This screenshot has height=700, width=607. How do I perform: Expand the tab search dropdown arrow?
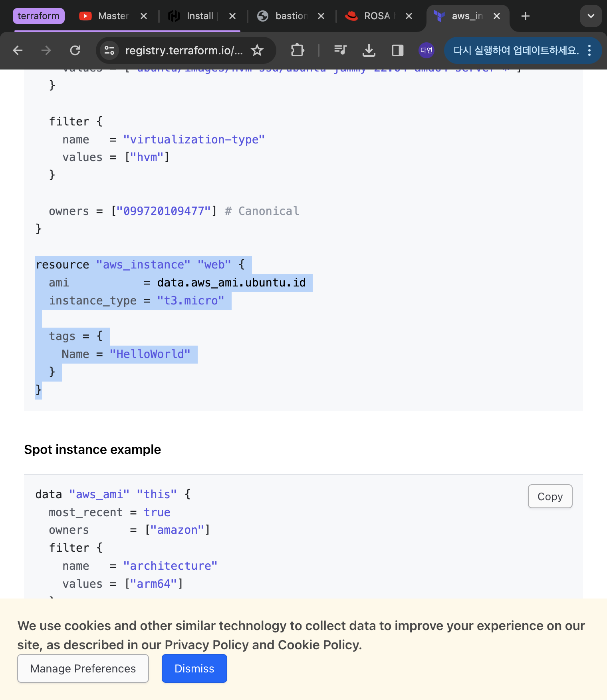[x=591, y=16]
